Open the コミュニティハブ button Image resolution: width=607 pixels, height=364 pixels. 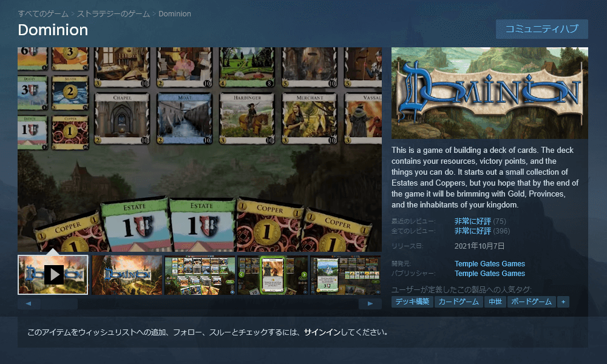[x=541, y=29]
